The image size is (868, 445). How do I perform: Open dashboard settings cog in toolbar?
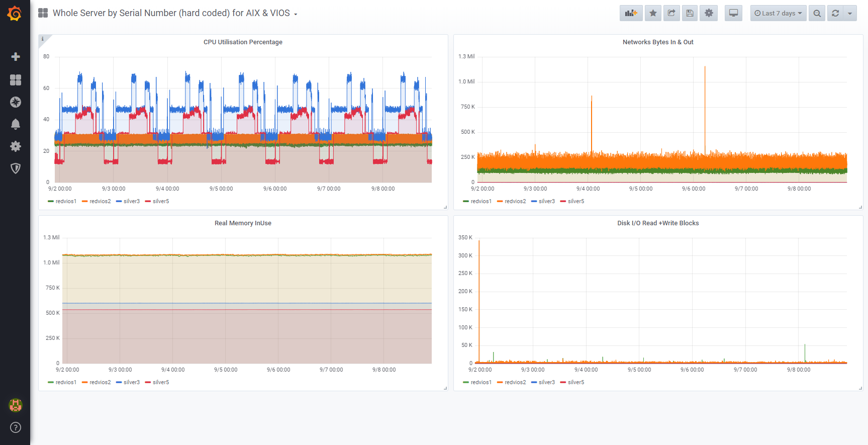pyautogui.click(x=709, y=13)
